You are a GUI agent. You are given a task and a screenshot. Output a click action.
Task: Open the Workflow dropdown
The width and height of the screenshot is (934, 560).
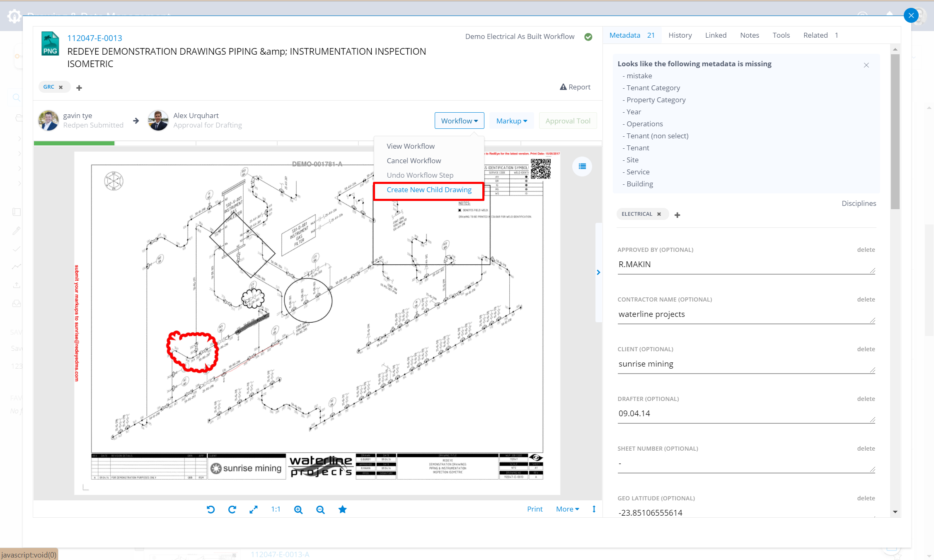point(459,121)
